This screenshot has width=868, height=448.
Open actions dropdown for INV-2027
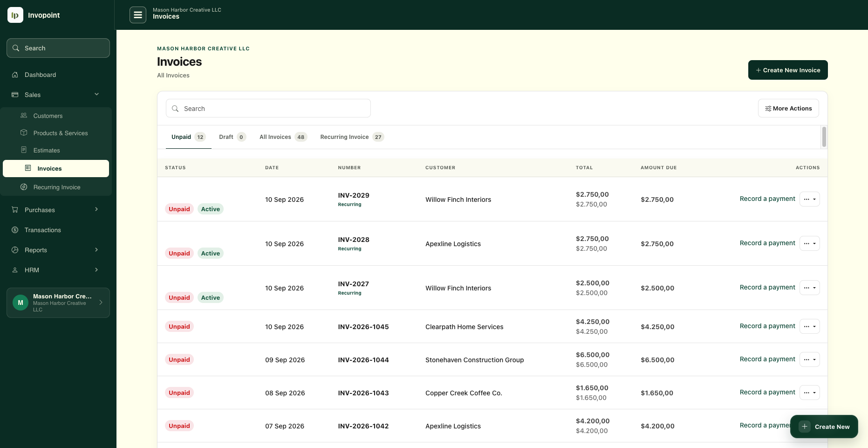coord(810,288)
